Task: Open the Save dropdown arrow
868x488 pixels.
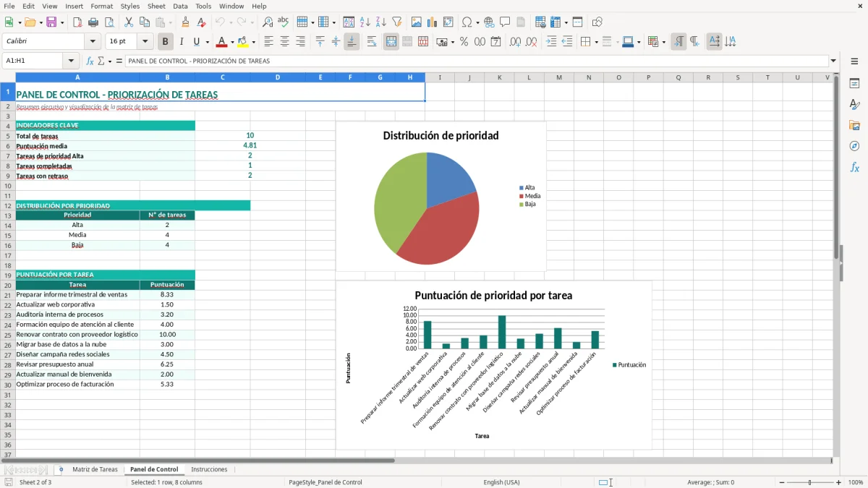Action: pyautogui.click(x=61, y=22)
